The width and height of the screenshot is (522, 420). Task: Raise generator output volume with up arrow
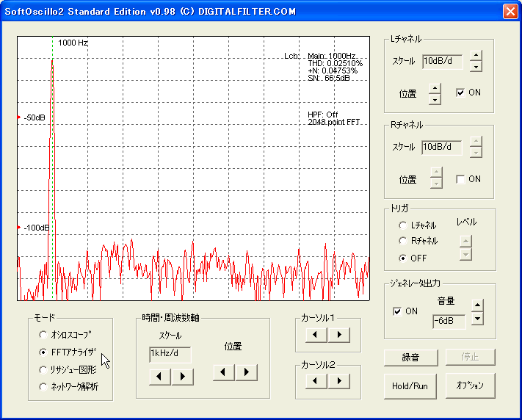coord(477,305)
